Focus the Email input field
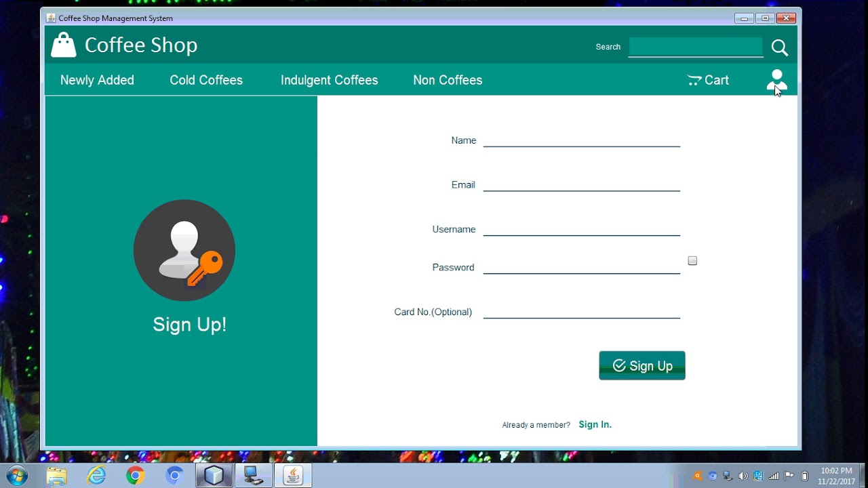 point(582,184)
